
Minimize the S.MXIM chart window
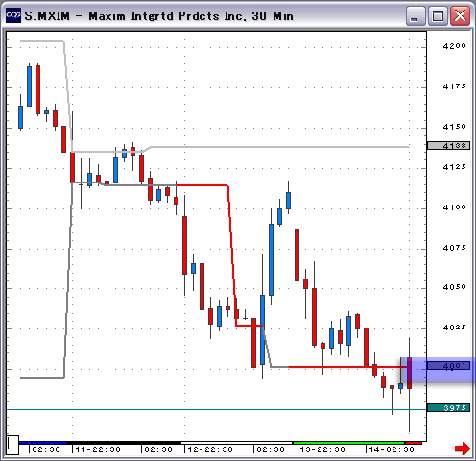pyautogui.click(x=416, y=15)
